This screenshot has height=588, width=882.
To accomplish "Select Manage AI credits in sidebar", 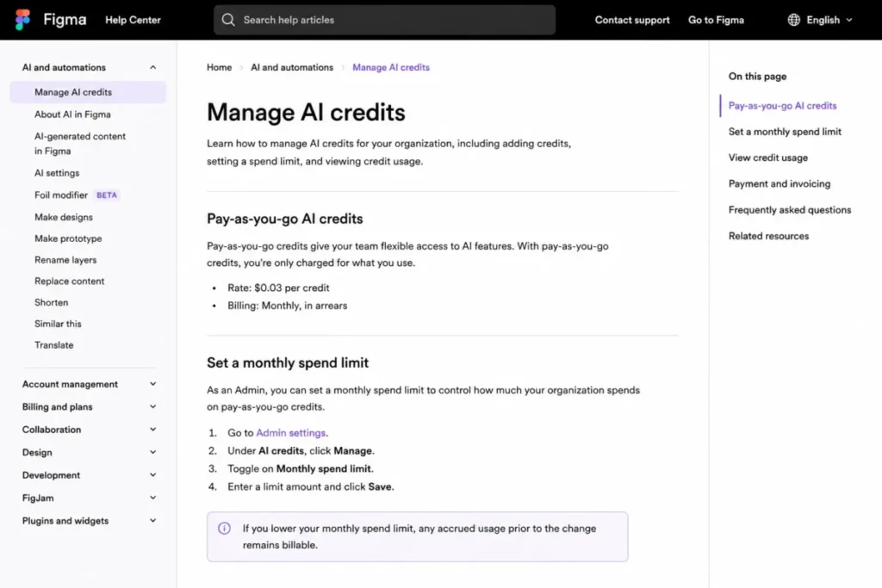I will pos(88,92).
